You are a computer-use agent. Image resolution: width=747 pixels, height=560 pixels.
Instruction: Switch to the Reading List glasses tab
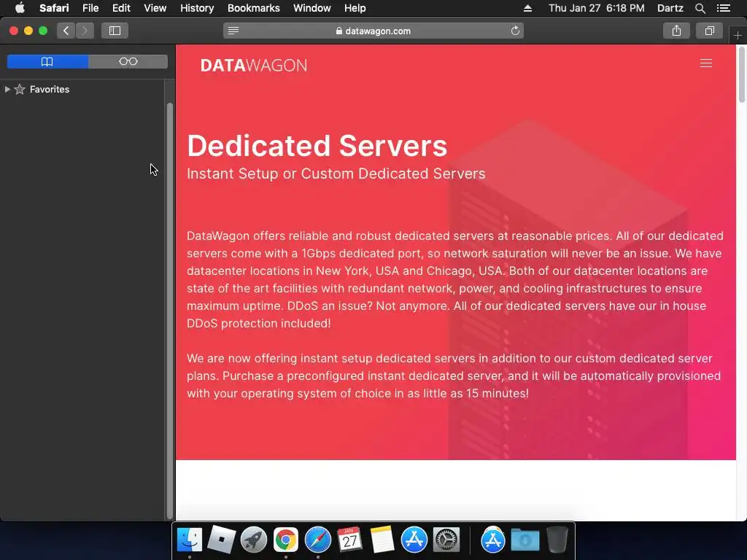[x=128, y=61]
